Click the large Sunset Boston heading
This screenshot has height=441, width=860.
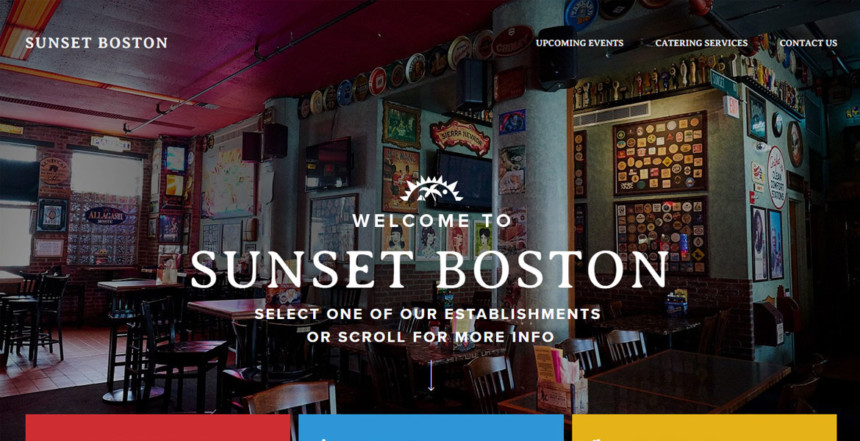430,270
